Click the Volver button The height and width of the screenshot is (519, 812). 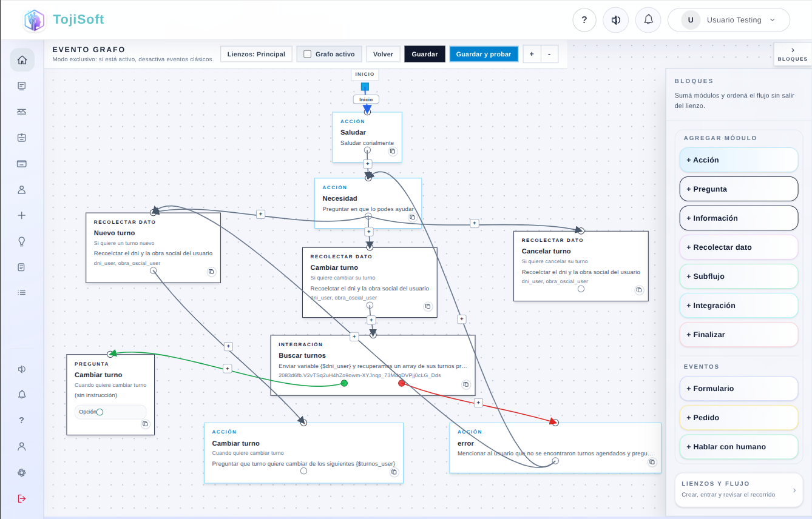[383, 54]
